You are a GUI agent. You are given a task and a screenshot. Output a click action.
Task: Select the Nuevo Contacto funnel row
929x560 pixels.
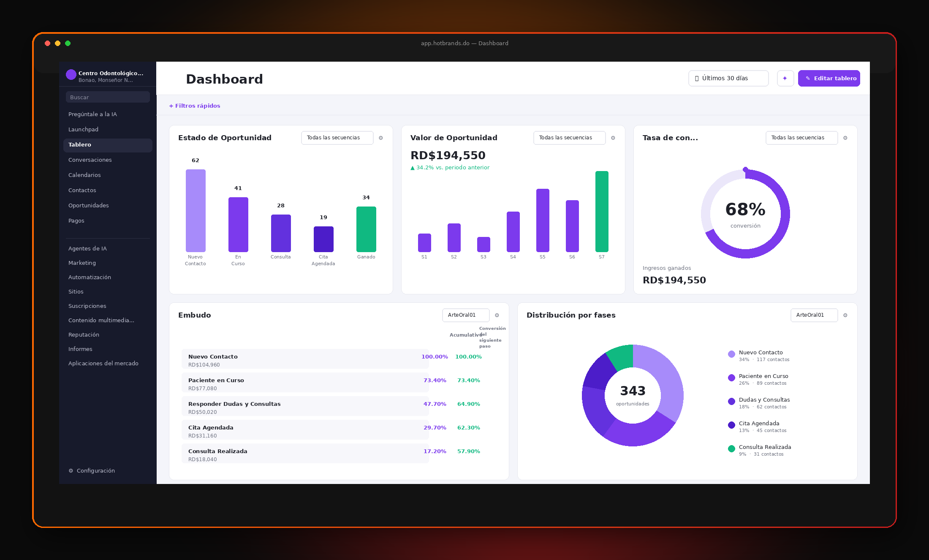click(305, 359)
